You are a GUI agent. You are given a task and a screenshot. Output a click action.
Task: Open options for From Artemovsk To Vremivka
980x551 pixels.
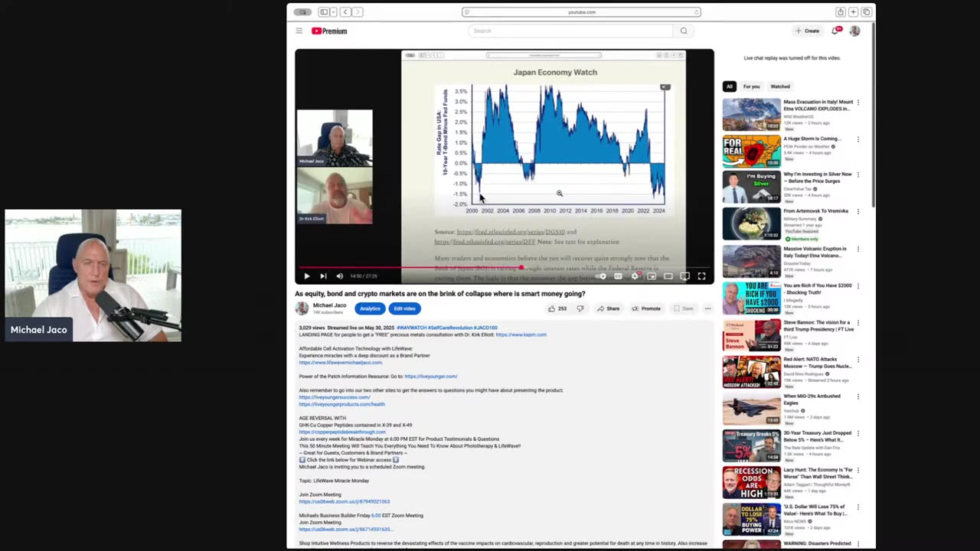(x=857, y=213)
